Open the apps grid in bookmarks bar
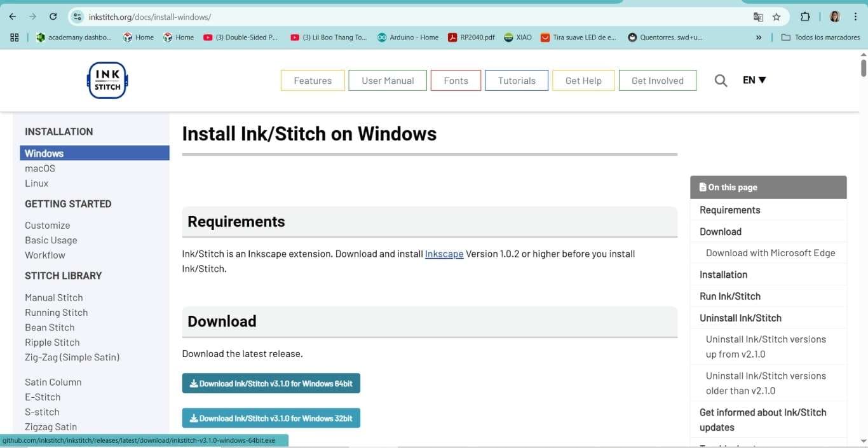Viewport: 868px width, 448px height. tap(15, 37)
